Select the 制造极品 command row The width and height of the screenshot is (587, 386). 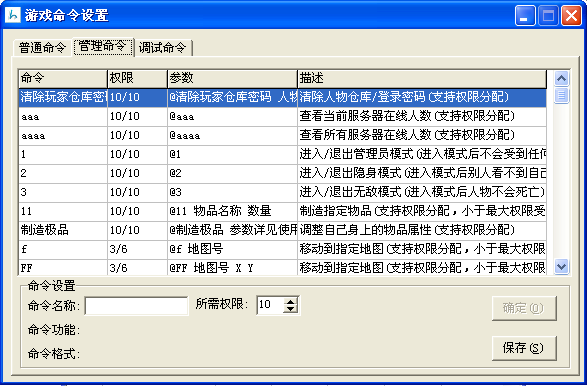[283, 230]
